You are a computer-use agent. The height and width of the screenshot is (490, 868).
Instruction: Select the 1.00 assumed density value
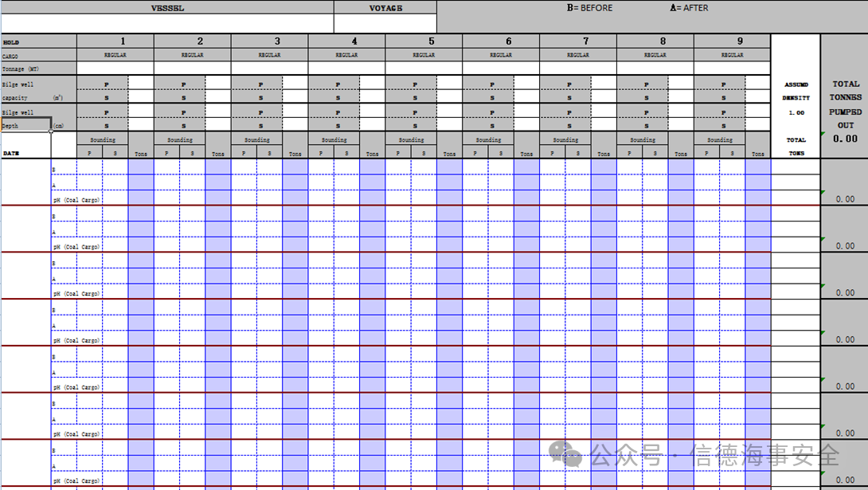[x=796, y=112]
